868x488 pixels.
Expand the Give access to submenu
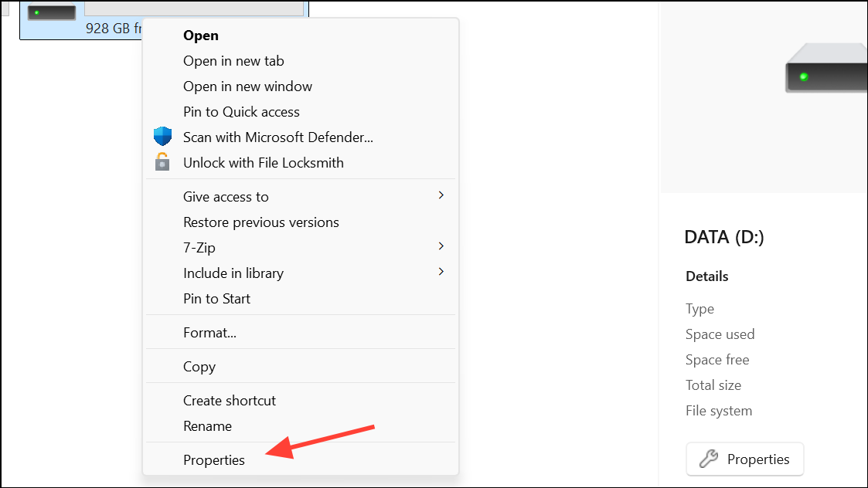tap(226, 196)
